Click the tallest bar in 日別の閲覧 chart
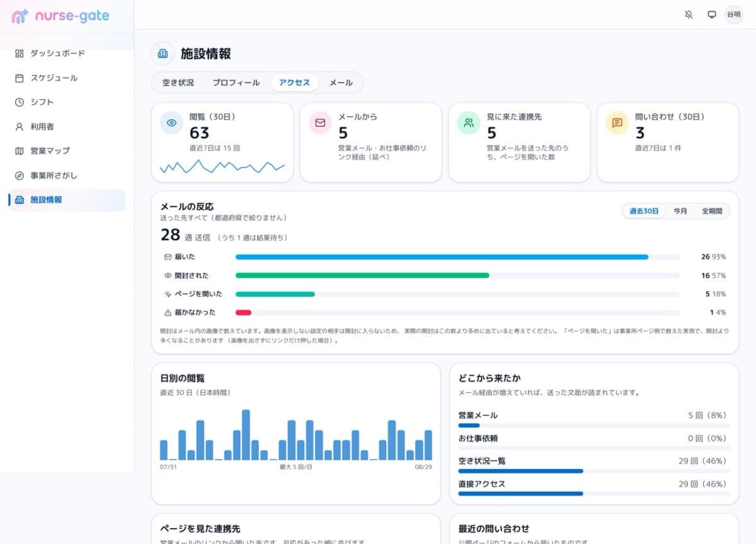 point(246,435)
